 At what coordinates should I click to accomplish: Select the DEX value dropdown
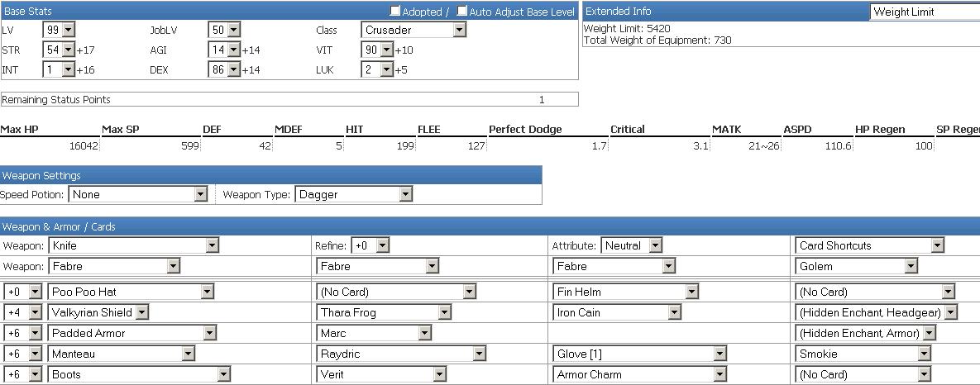(224, 70)
